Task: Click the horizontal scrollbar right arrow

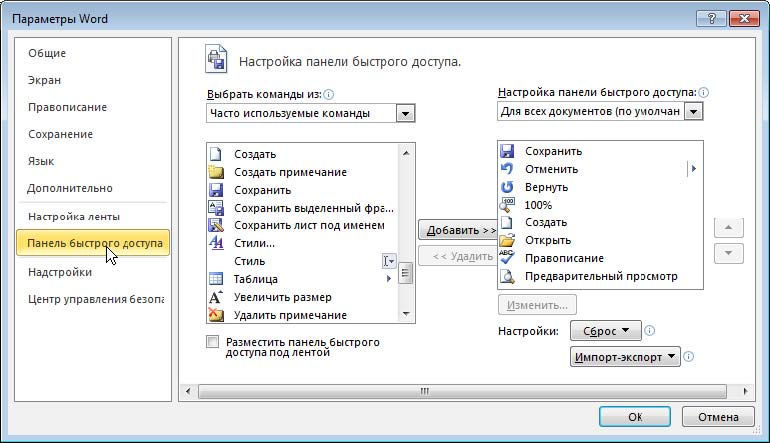Action: (x=745, y=391)
